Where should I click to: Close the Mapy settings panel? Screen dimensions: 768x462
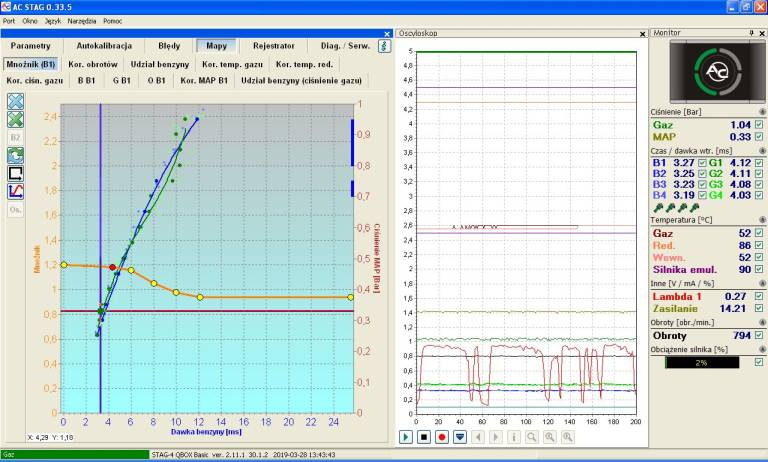(x=387, y=34)
